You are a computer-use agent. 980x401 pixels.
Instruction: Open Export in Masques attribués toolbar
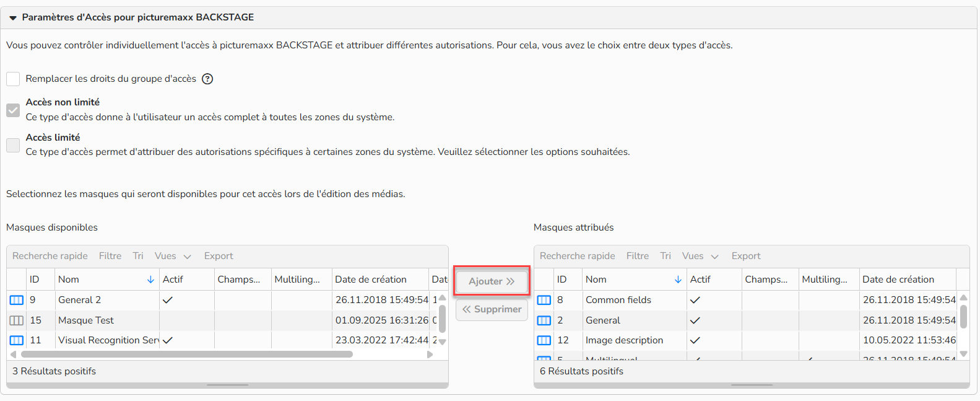[746, 256]
